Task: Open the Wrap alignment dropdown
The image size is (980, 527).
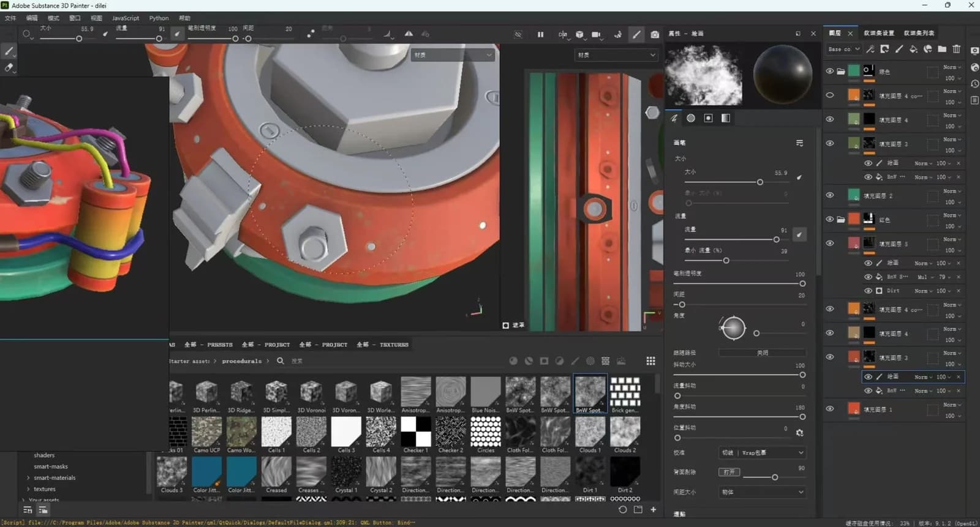Action: (763, 453)
